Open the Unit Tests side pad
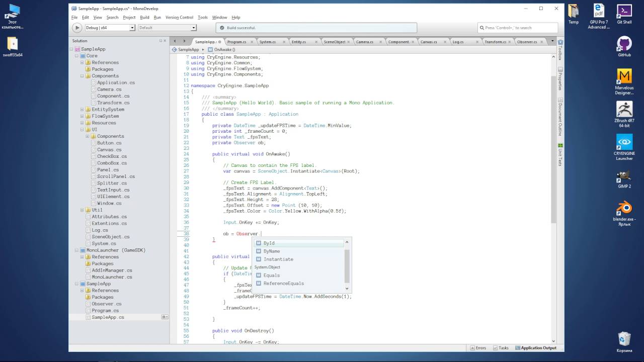The width and height of the screenshot is (644, 362). tap(560, 155)
